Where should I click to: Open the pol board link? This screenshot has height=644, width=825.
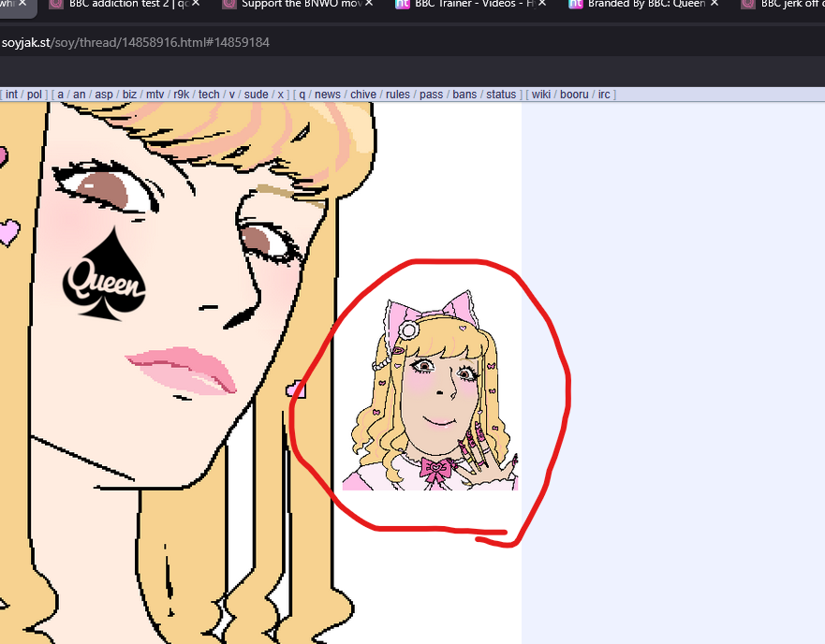coord(35,95)
